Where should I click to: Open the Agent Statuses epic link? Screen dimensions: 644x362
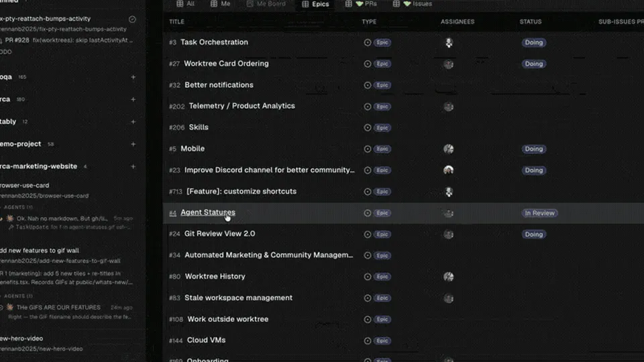[x=208, y=213]
